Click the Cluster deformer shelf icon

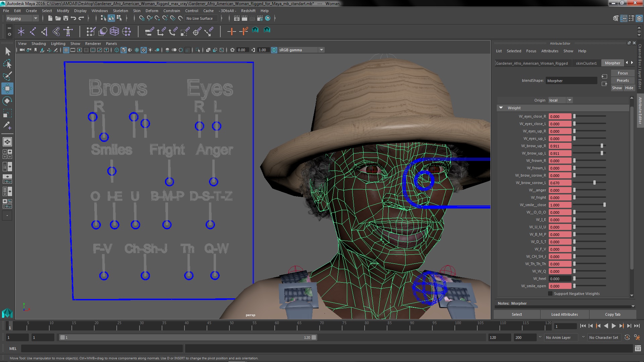pos(126,32)
